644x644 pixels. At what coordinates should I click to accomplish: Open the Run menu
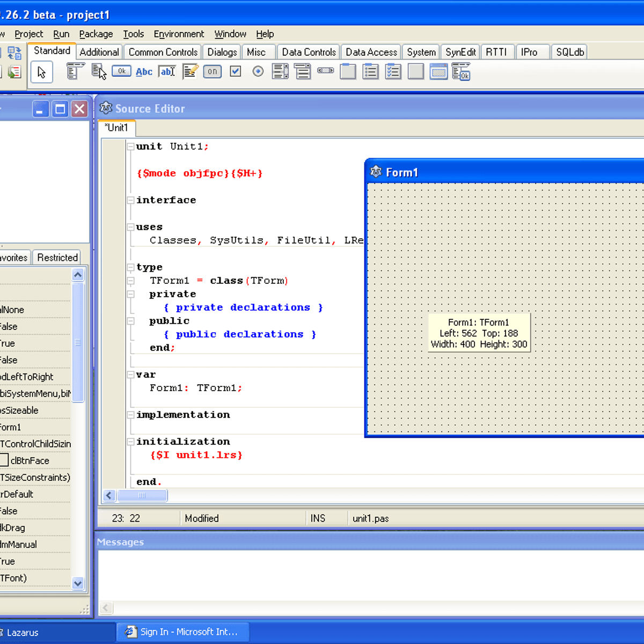coord(61,34)
